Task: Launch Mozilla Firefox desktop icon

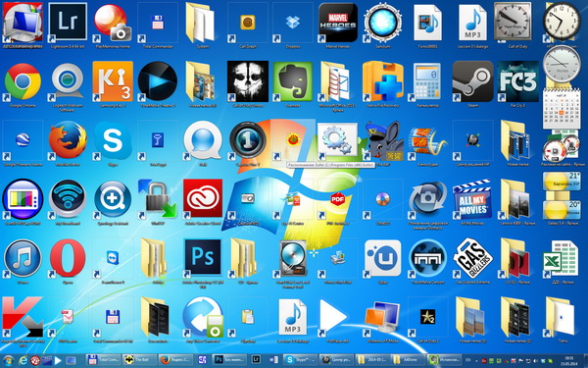Action: (x=68, y=140)
